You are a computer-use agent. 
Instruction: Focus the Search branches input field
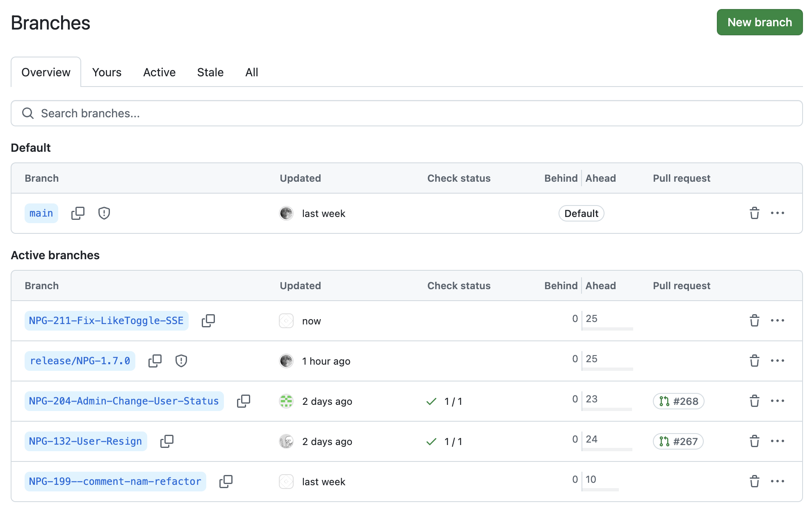[x=406, y=113]
